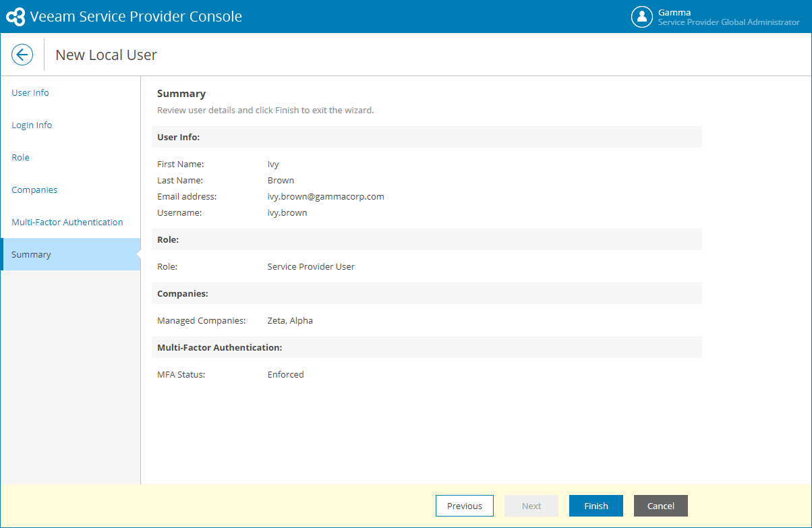
Task: Click the Service Provider User value
Action: [311, 266]
